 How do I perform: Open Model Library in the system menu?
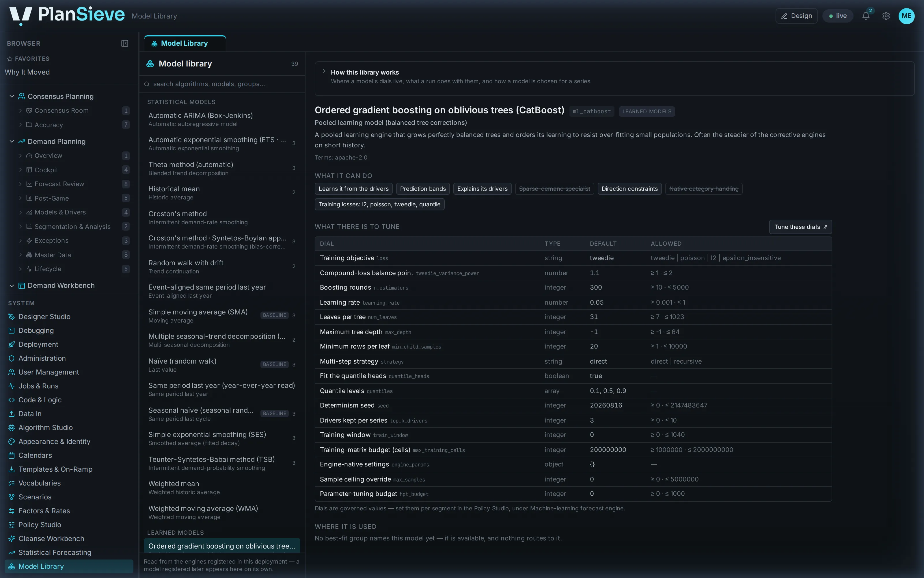[x=69, y=566]
